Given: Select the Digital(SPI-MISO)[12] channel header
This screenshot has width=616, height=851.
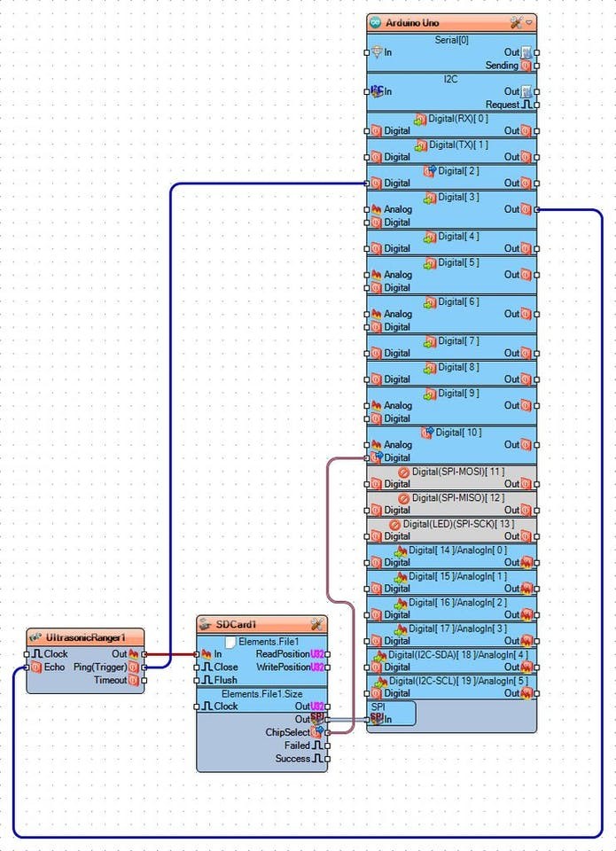Looking at the screenshot, I should [x=451, y=498].
